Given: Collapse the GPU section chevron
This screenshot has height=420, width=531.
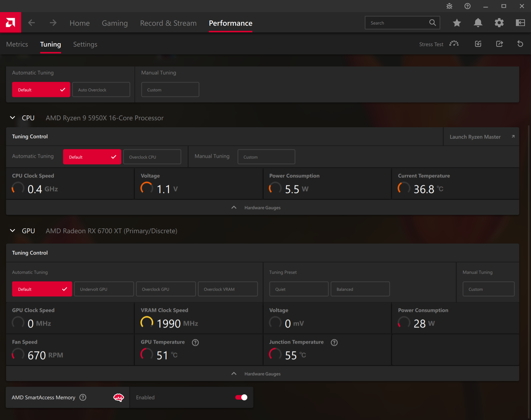Looking at the screenshot, I should tap(12, 231).
